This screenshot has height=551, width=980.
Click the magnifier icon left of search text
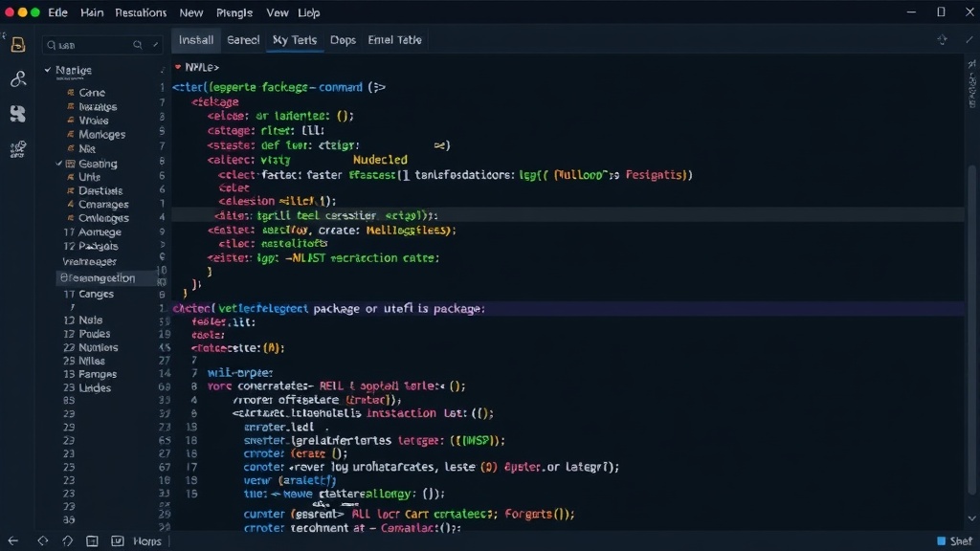pos(52,45)
